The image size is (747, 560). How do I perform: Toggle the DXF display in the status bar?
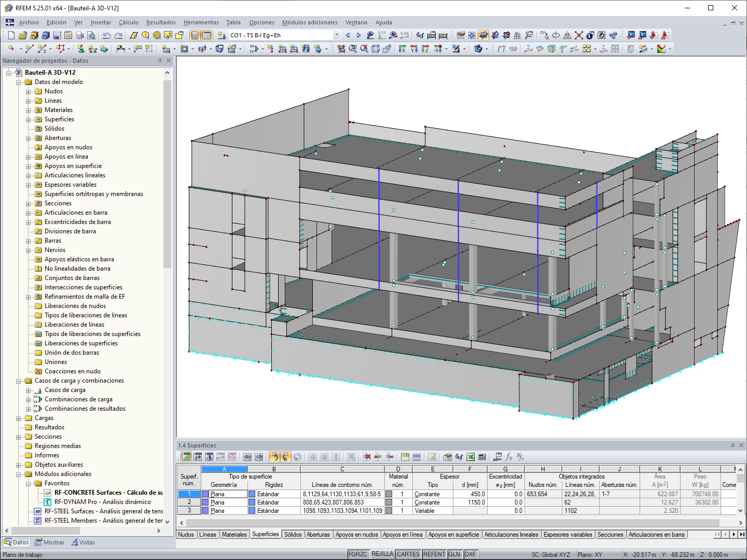[x=470, y=554]
